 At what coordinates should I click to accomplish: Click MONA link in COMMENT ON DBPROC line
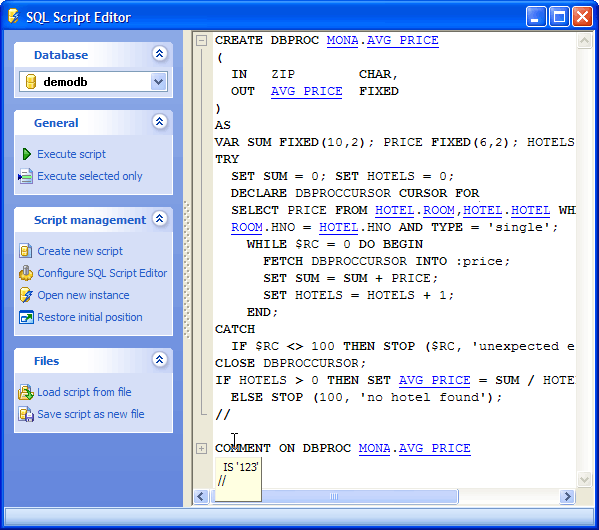coord(374,448)
